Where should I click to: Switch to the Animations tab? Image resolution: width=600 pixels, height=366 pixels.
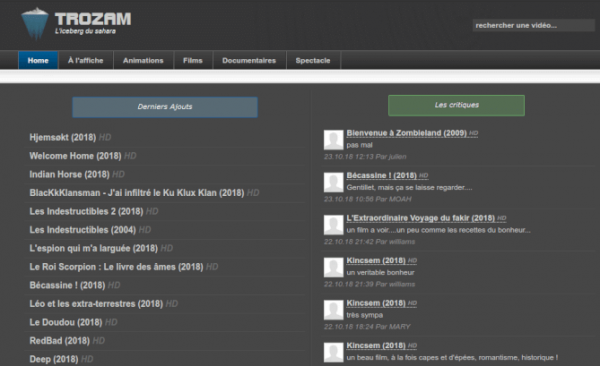click(143, 60)
